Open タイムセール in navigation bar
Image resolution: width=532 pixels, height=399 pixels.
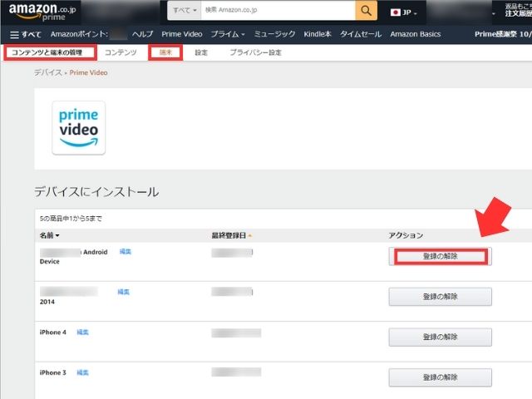click(361, 34)
